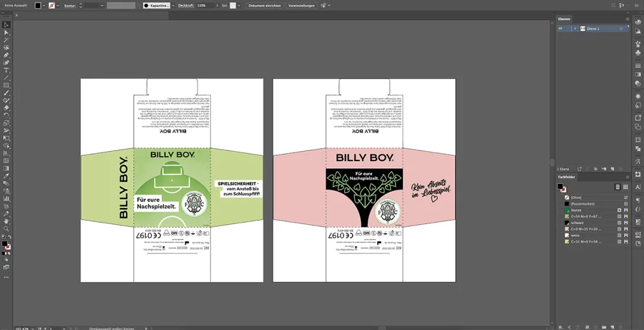Open the fill color dropdown in control bar
Image resolution: width=644 pixels, height=330 pixels.
click(44, 5)
